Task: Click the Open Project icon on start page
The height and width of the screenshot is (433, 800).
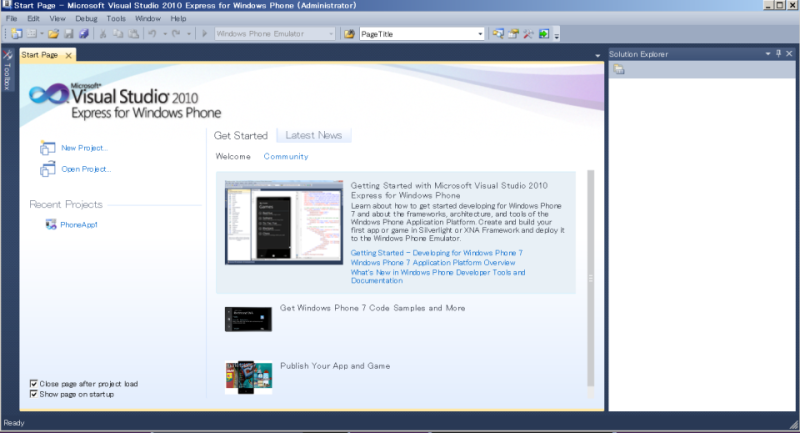Action: coord(47,169)
